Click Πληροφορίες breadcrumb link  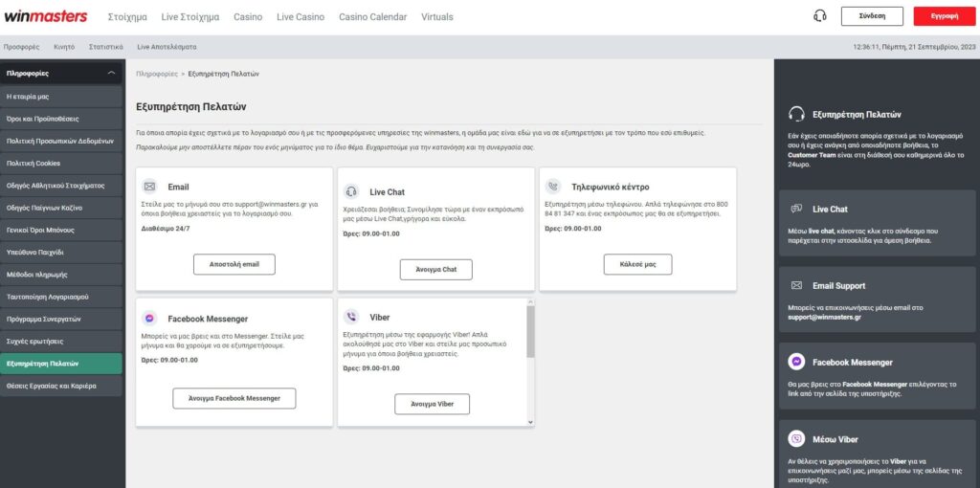point(156,74)
